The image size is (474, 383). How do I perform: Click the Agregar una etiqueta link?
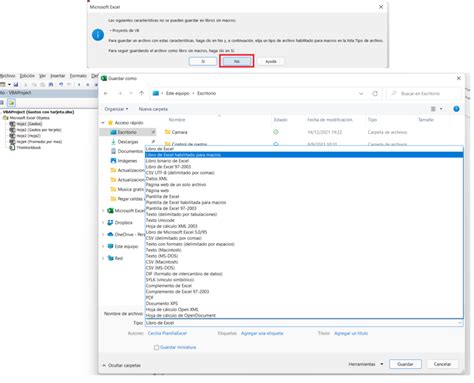click(x=262, y=333)
